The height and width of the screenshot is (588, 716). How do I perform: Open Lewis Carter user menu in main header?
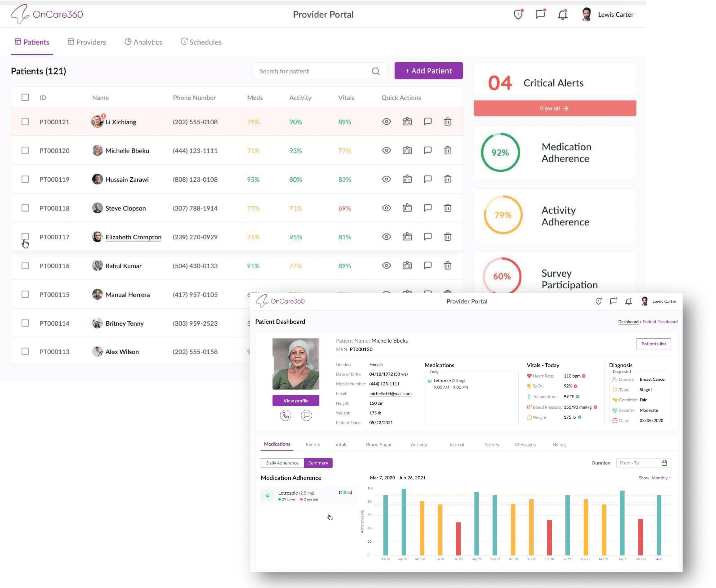click(x=607, y=14)
